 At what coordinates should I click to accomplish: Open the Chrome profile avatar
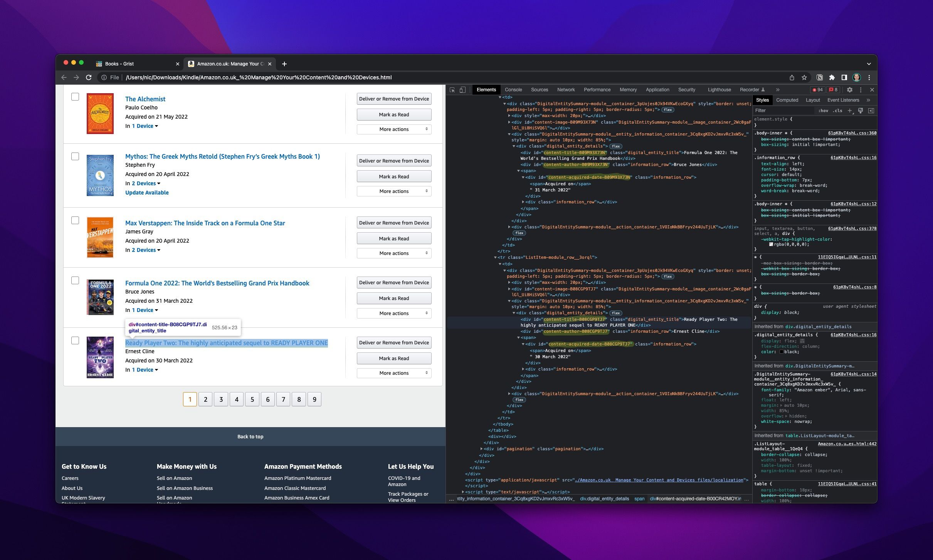coord(856,77)
